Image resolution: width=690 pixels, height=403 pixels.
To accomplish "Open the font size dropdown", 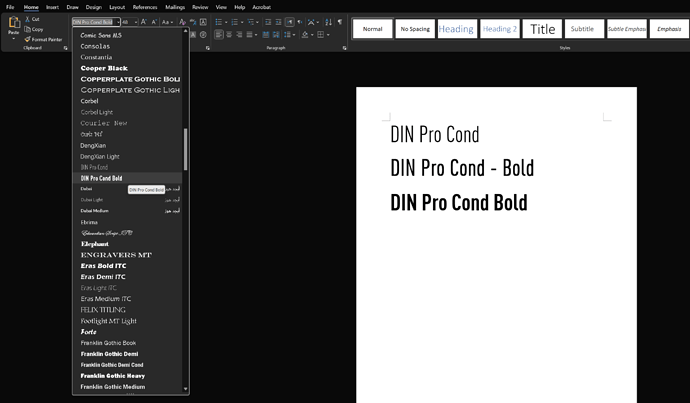I will (136, 22).
